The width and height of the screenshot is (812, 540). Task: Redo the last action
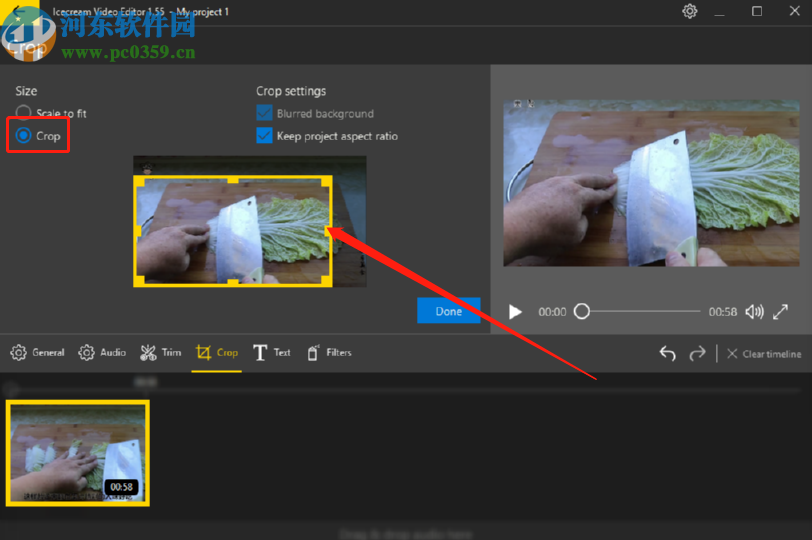click(698, 354)
